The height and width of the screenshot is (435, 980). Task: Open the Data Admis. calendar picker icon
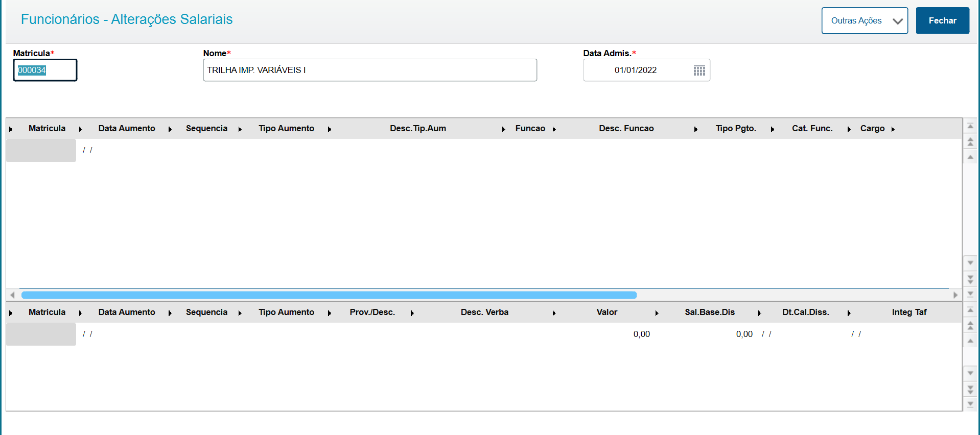pyautogui.click(x=699, y=70)
